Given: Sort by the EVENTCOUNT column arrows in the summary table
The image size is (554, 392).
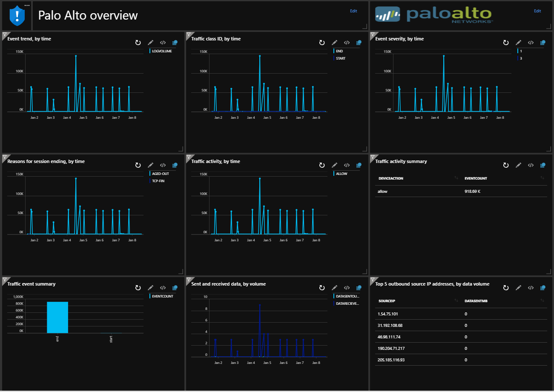Looking at the screenshot, I should (x=543, y=178).
